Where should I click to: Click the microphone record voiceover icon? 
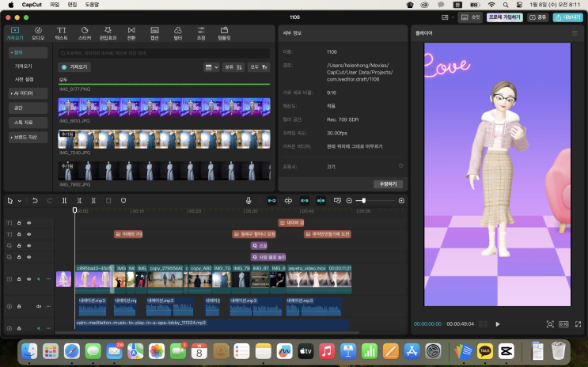click(x=248, y=201)
